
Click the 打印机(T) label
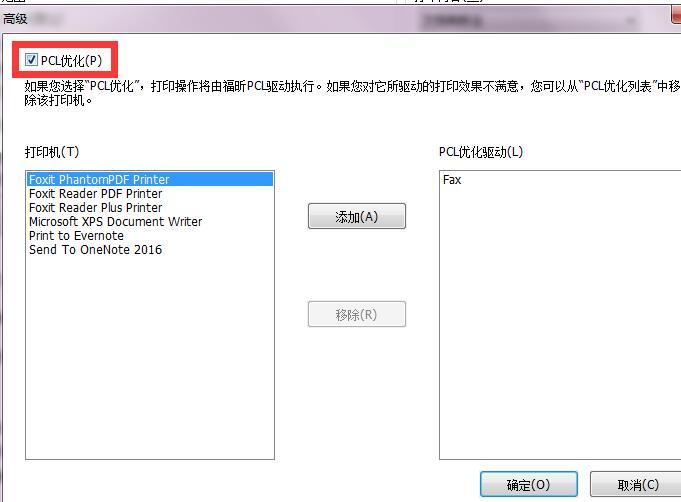52,152
